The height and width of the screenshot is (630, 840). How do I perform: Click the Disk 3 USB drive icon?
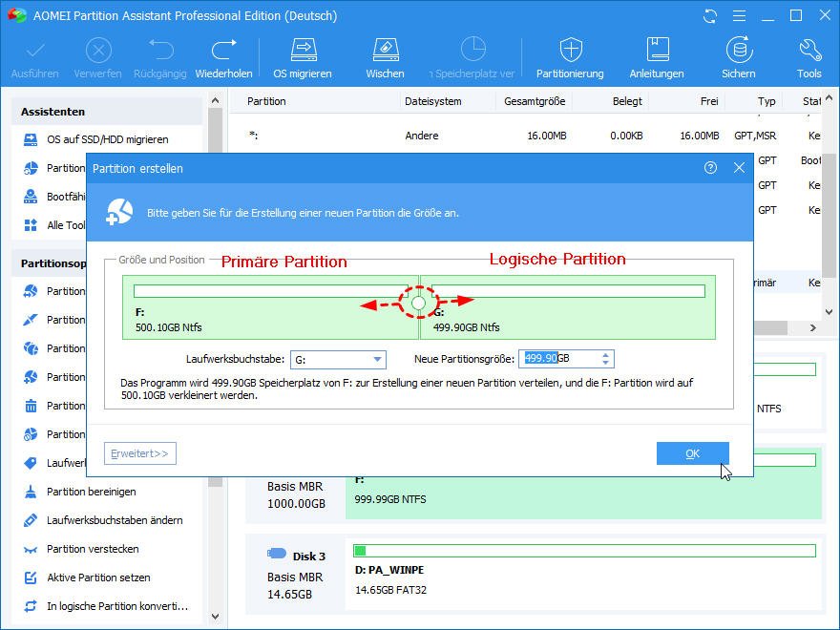pyautogui.click(x=277, y=554)
